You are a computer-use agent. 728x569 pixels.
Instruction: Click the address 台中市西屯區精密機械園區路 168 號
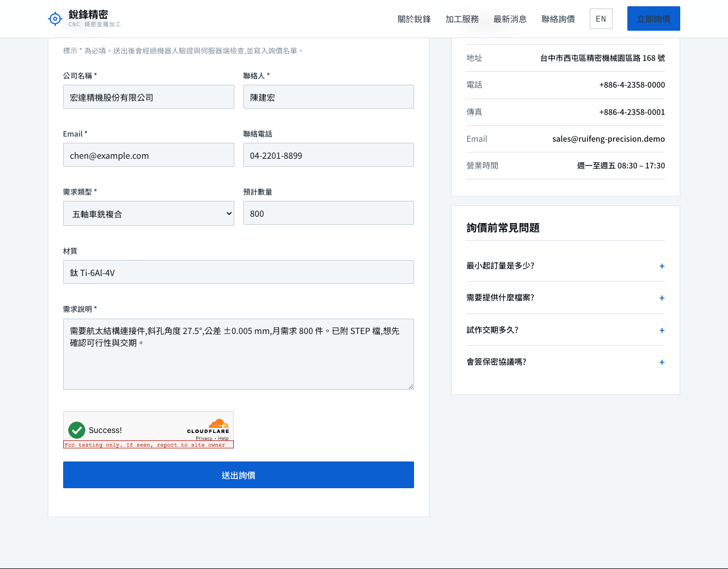tap(602, 58)
